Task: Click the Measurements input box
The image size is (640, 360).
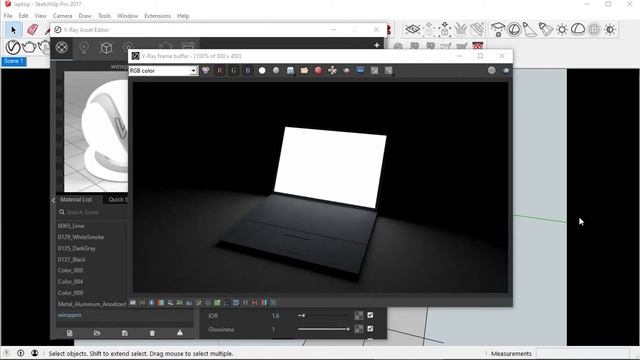Action: click(582, 353)
